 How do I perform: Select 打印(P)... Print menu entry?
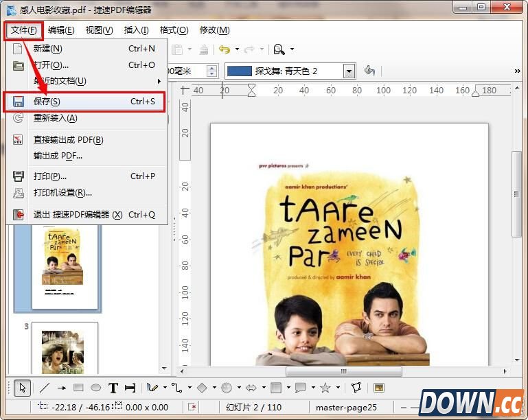pos(50,176)
